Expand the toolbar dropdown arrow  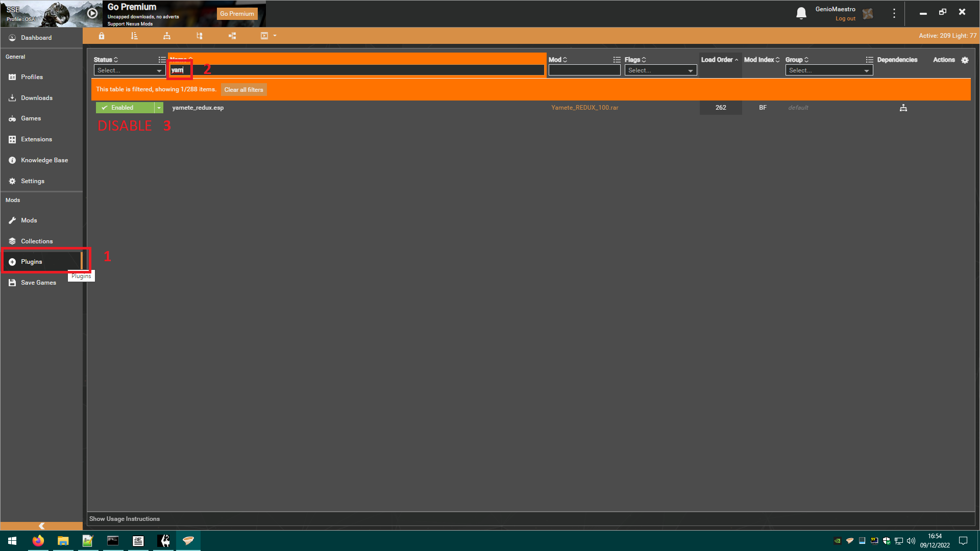tap(275, 36)
